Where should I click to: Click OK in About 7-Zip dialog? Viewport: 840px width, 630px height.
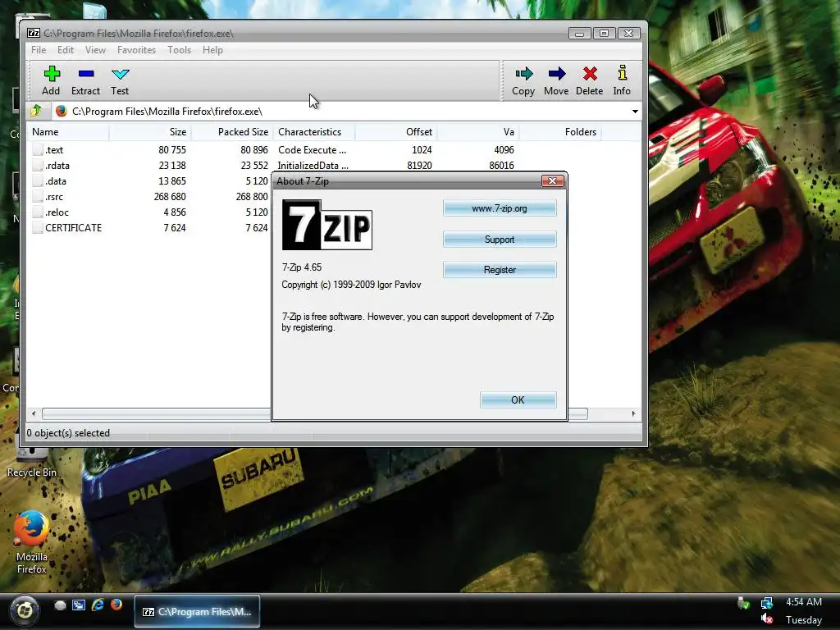518,400
